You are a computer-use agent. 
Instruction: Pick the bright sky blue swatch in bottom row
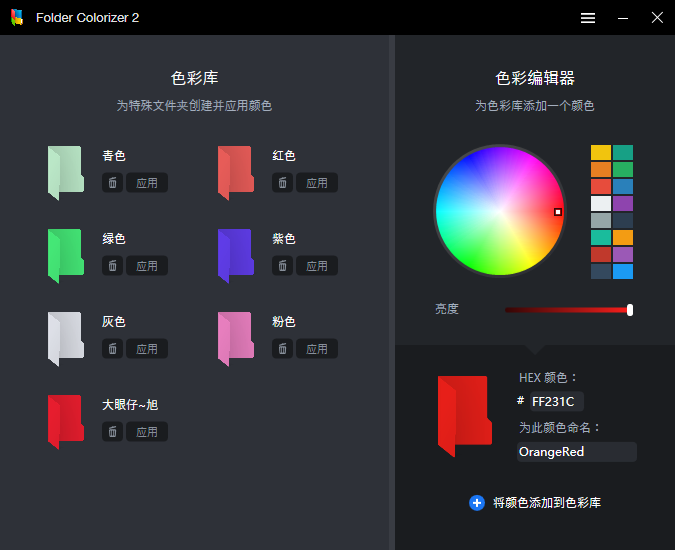[623, 272]
